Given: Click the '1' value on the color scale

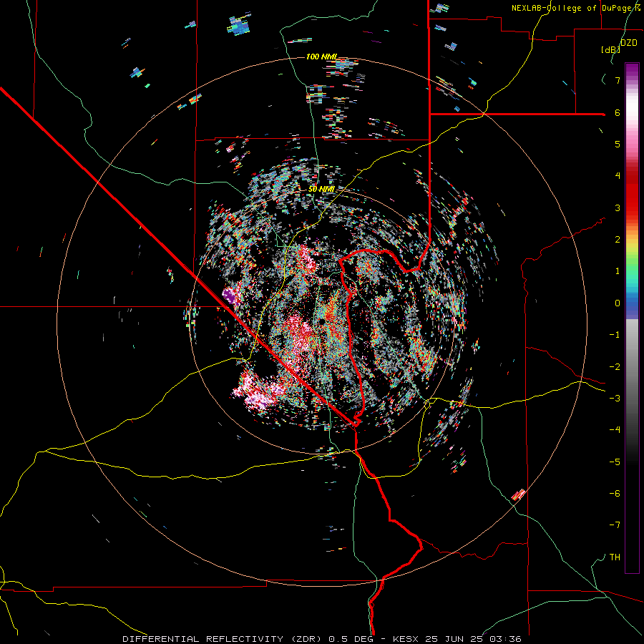Looking at the screenshot, I should point(618,271).
